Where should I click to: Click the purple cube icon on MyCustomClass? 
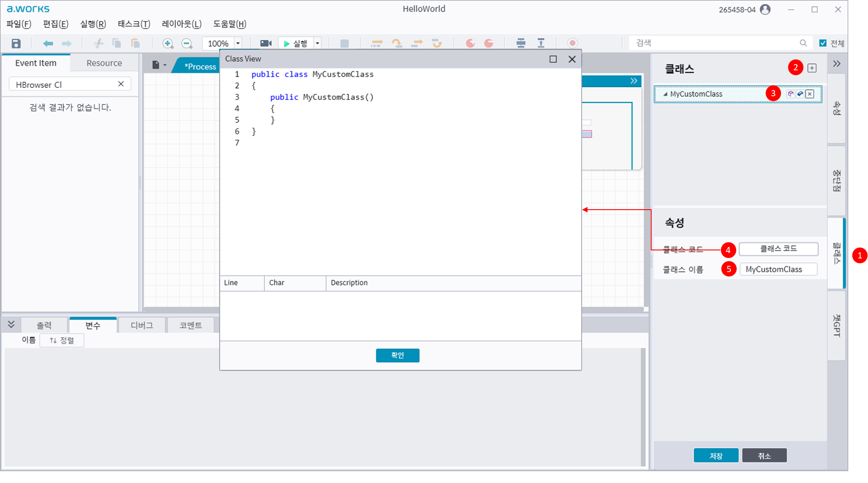click(791, 94)
